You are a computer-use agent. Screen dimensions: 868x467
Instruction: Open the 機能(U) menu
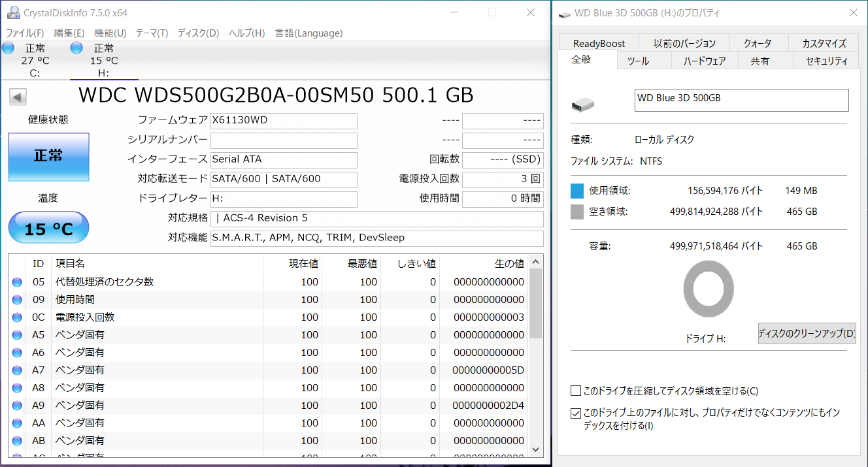click(x=110, y=33)
